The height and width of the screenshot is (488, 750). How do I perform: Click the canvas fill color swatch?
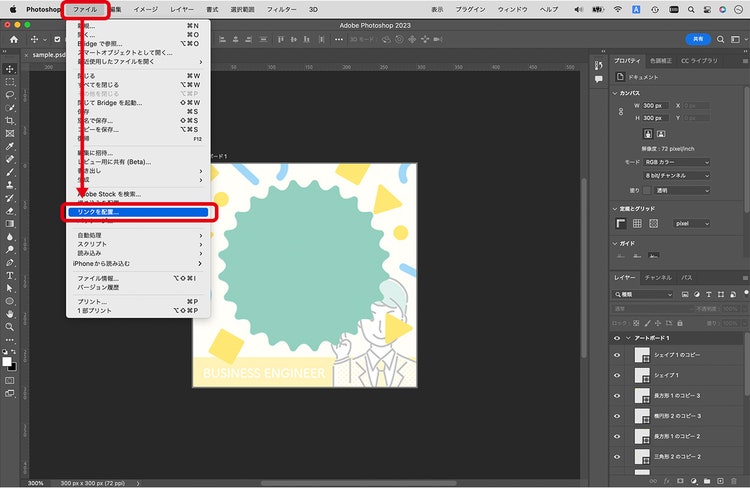(647, 190)
